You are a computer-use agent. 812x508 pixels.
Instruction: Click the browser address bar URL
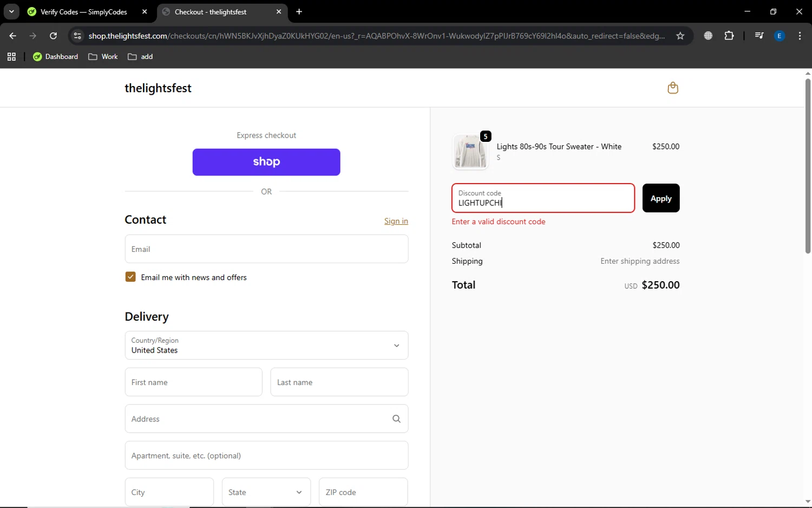(377, 36)
